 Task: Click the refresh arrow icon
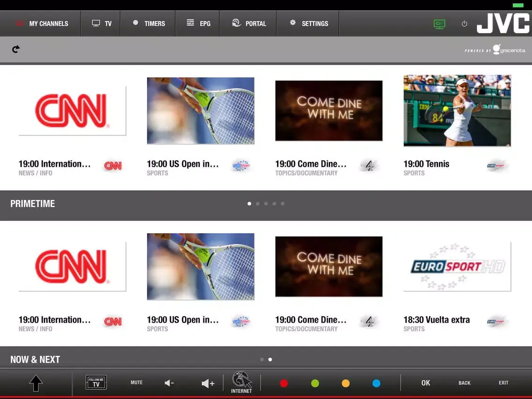(x=16, y=49)
